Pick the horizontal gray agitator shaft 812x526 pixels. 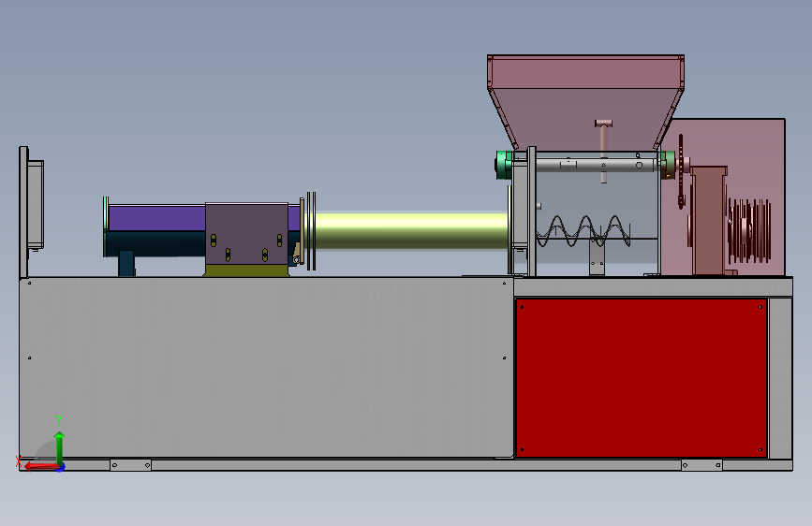[597, 165]
